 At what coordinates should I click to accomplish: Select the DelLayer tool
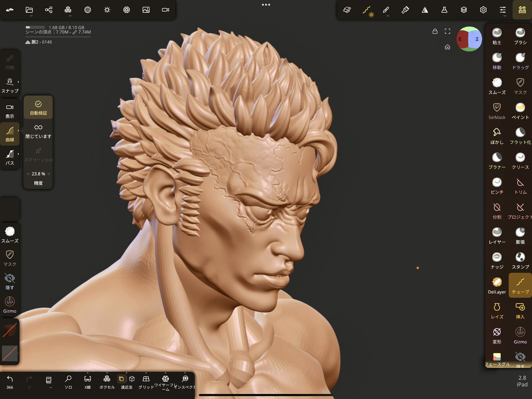(x=497, y=285)
